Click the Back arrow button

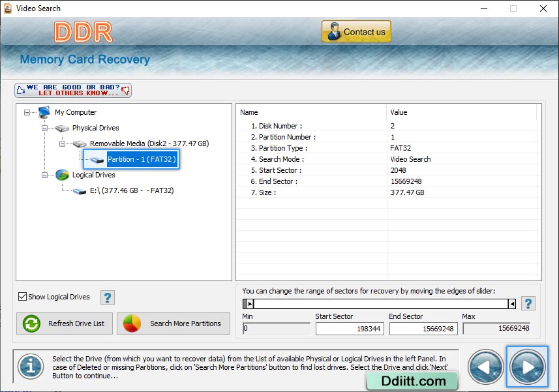point(485,367)
